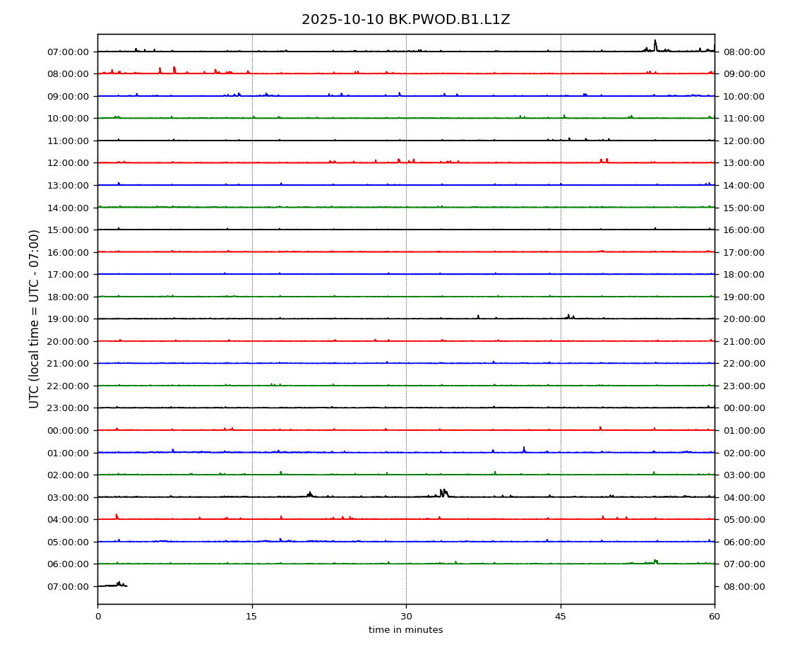Select the 60 tick on the minutes axis
Image resolution: width=812 pixels, height=671 pixels.
(x=715, y=616)
